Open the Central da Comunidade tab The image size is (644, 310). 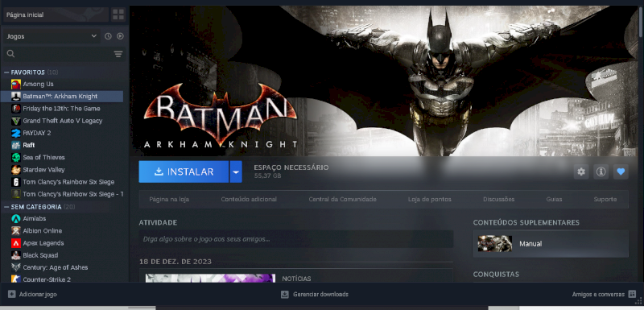(343, 199)
